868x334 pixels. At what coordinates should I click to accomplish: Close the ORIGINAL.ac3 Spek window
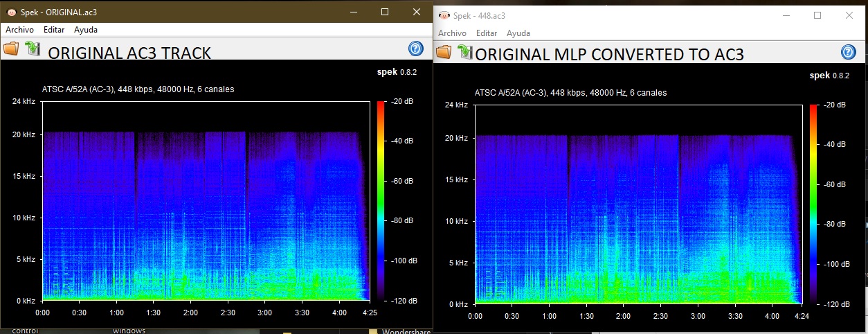tap(417, 12)
